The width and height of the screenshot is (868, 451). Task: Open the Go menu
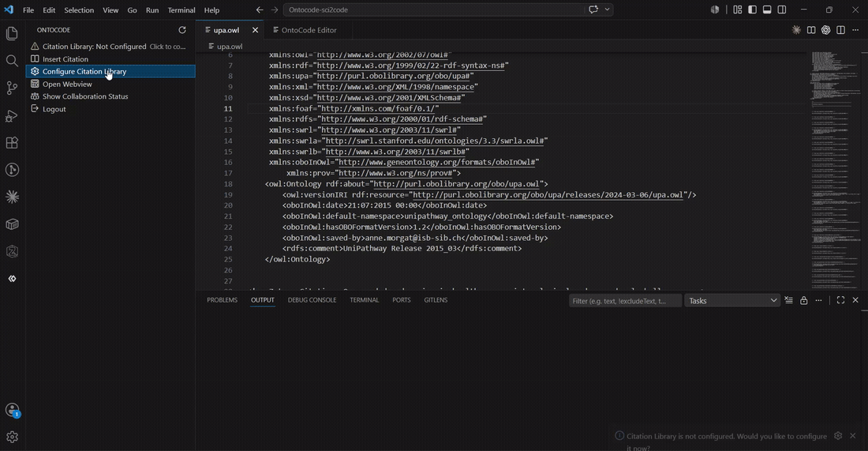132,10
